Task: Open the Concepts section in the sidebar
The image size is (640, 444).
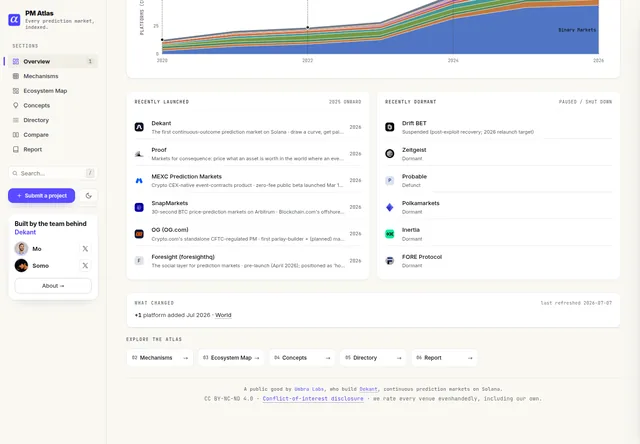Action: click(53, 105)
